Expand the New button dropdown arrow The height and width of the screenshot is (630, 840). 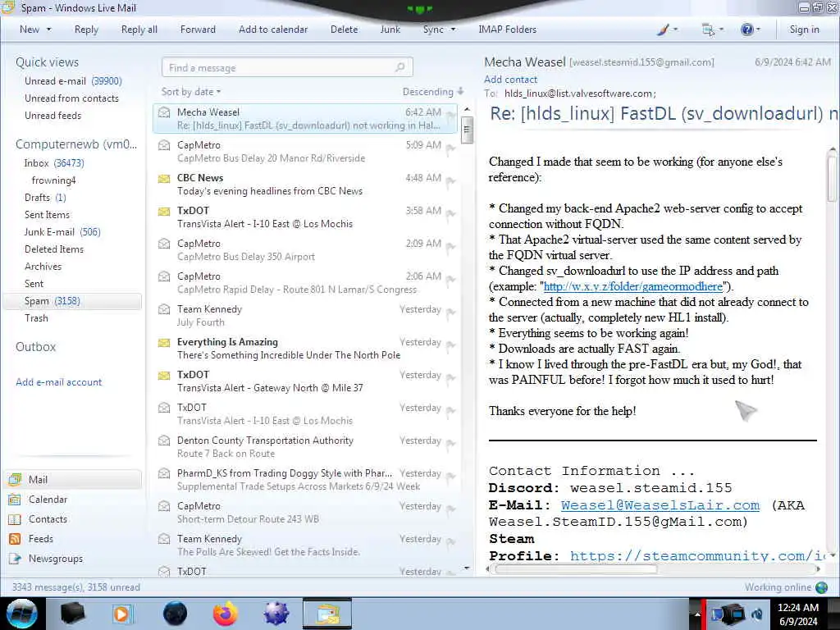point(48,30)
